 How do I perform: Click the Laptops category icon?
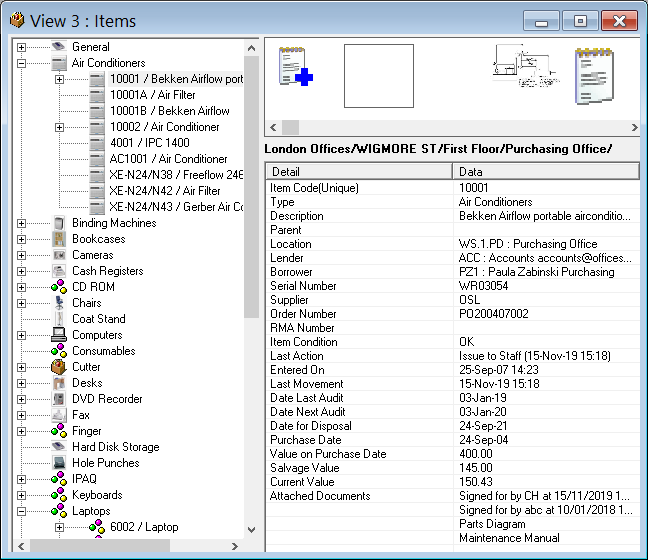coord(59,511)
